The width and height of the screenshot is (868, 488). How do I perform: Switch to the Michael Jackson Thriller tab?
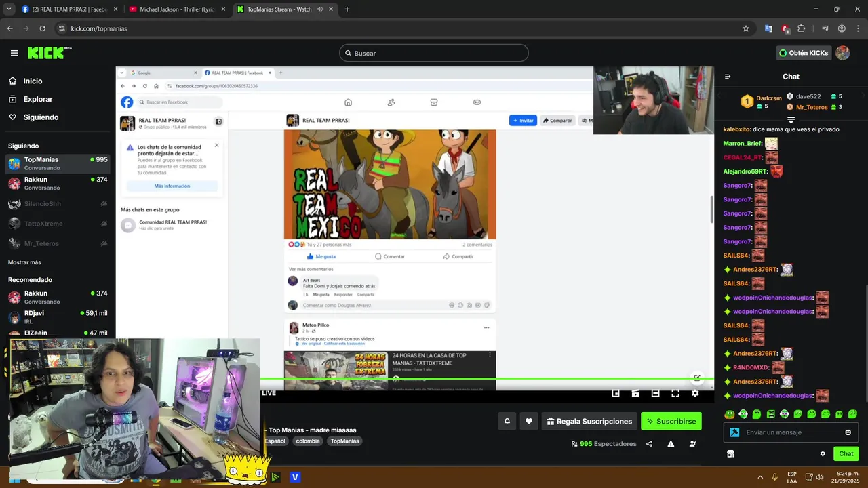pyautogui.click(x=178, y=9)
